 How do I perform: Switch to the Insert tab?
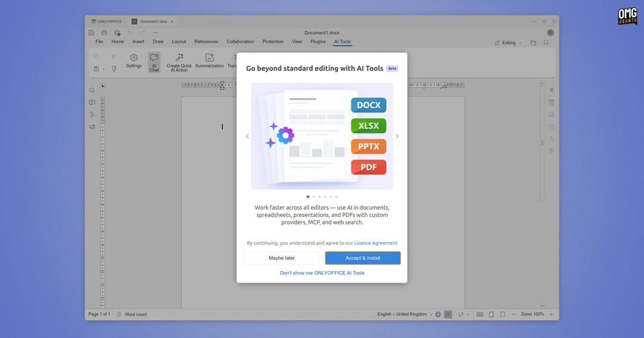138,42
